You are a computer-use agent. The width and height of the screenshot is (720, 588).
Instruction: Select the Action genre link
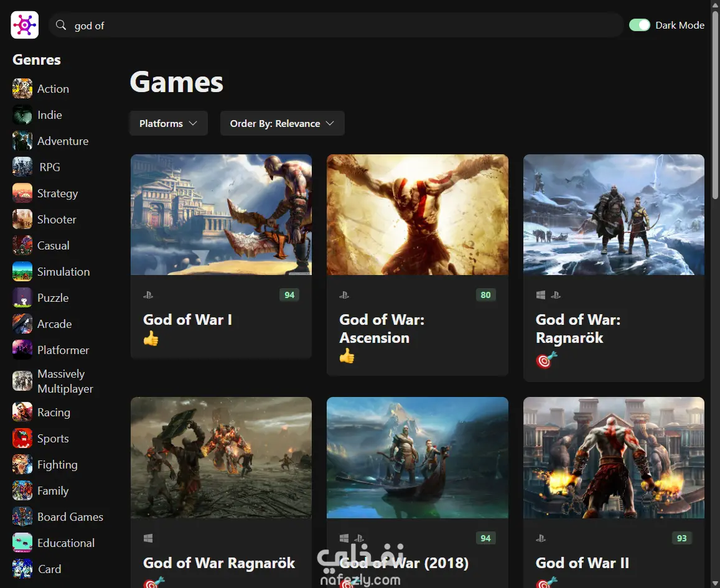pos(54,88)
